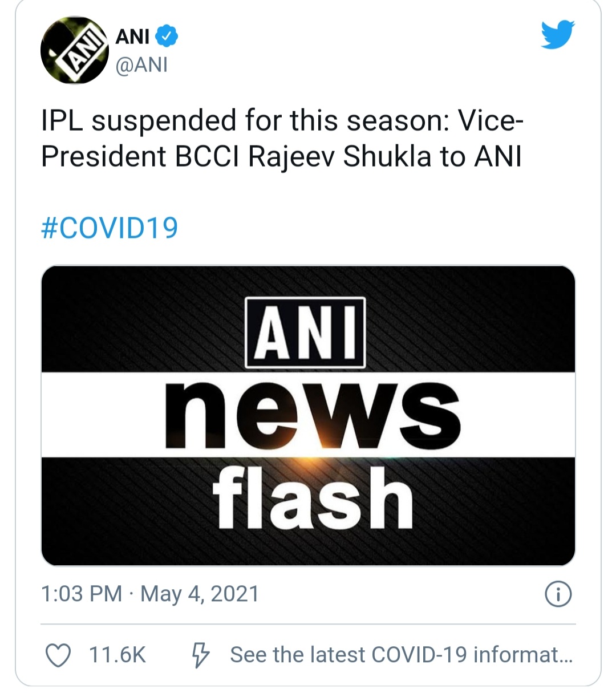Open the #COVID19 hashtag

110,228
